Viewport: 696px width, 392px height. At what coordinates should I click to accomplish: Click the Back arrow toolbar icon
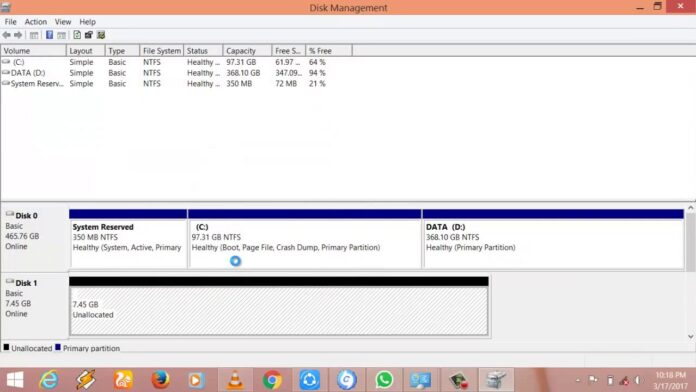[6, 35]
